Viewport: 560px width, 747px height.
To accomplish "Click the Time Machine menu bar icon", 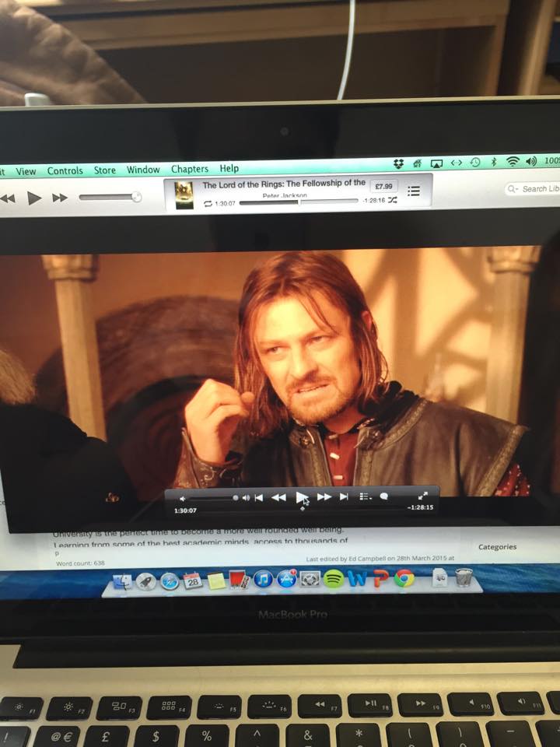I will click(x=474, y=163).
